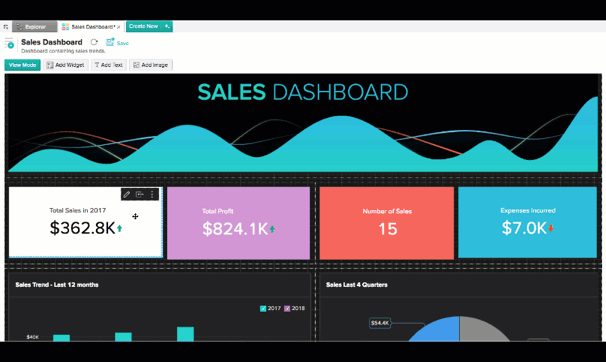
Task: Select the Total Profit card
Action: click(238, 223)
